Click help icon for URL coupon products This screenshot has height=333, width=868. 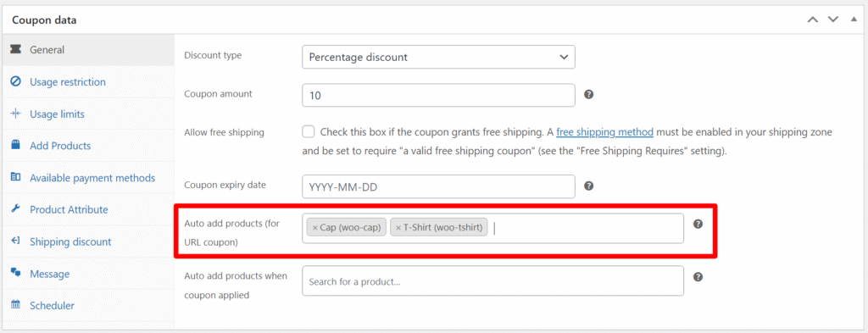coord(698,224)
